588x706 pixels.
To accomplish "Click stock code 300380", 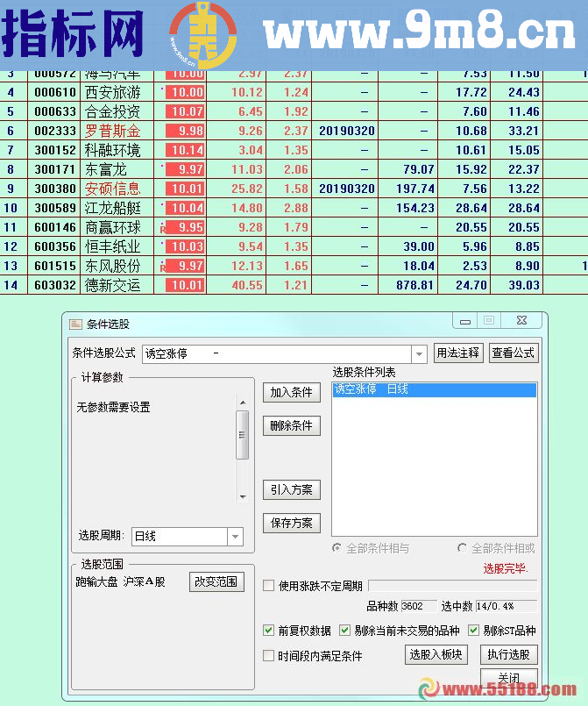I will 55,189.
